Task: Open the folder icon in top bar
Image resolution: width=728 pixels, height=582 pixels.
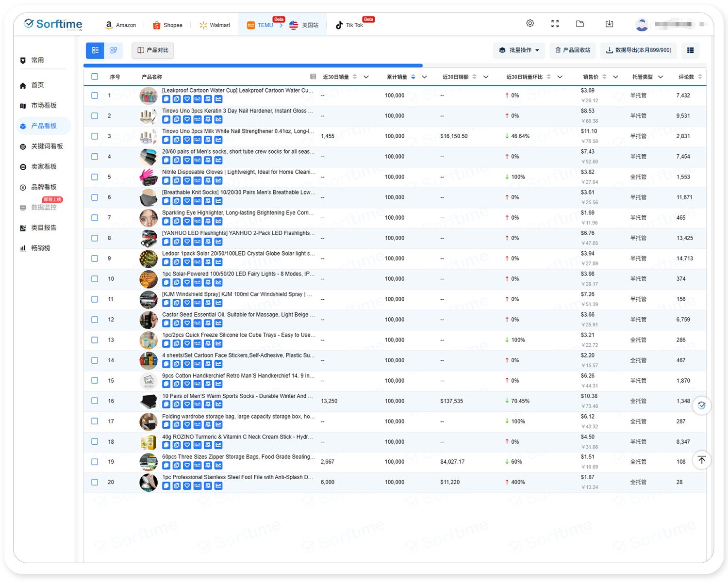Action: coord(580,24)
